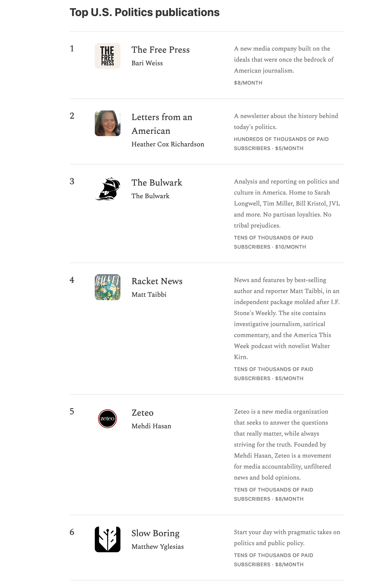Click author name Heather Cox Richardson

coord(168,144)
